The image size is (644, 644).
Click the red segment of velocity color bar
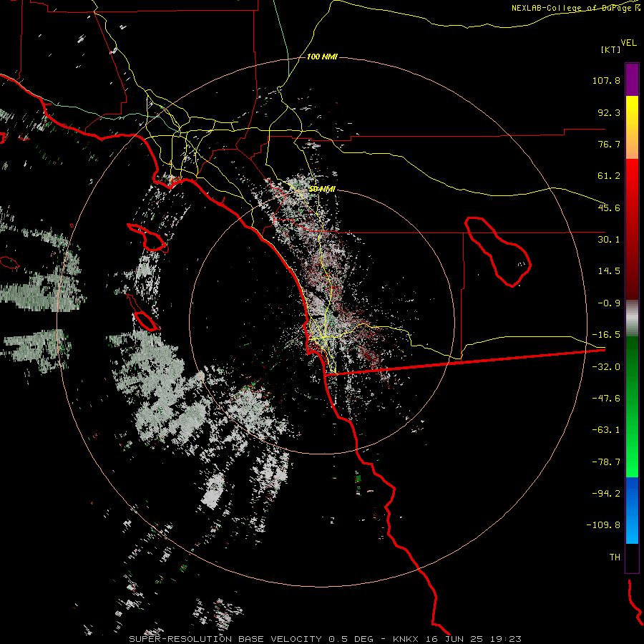pyautogui.click(x=632, y=229)
